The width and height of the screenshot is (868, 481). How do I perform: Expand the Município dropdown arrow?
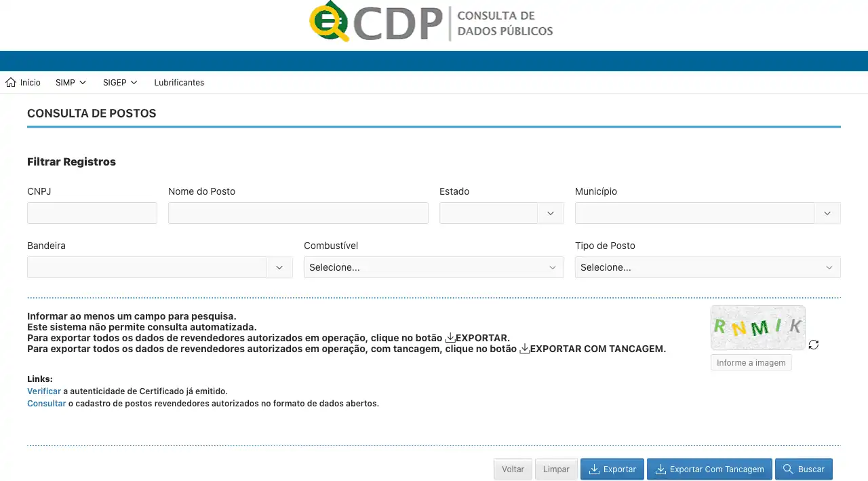[x=827, y=213]
